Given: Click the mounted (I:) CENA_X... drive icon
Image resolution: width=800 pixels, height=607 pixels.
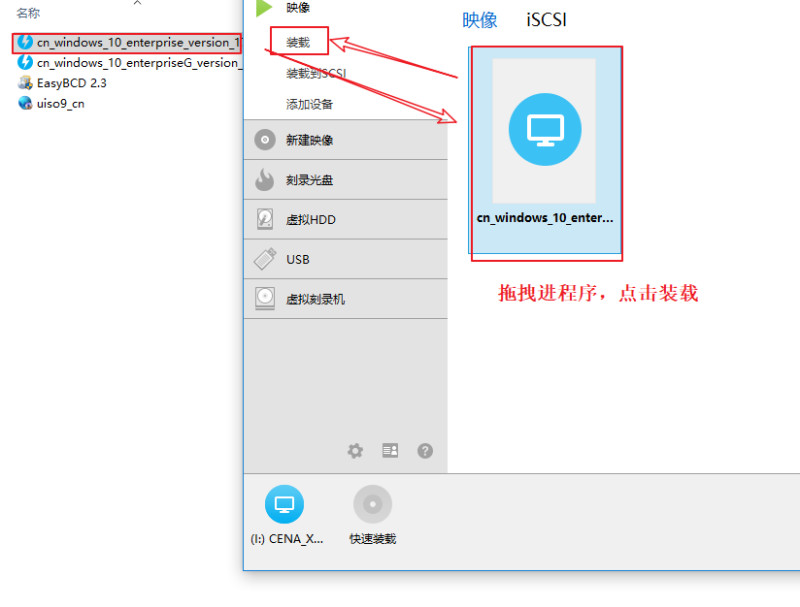Looking at the screenshot, I should pyautogui.click(x=284, y=504).
